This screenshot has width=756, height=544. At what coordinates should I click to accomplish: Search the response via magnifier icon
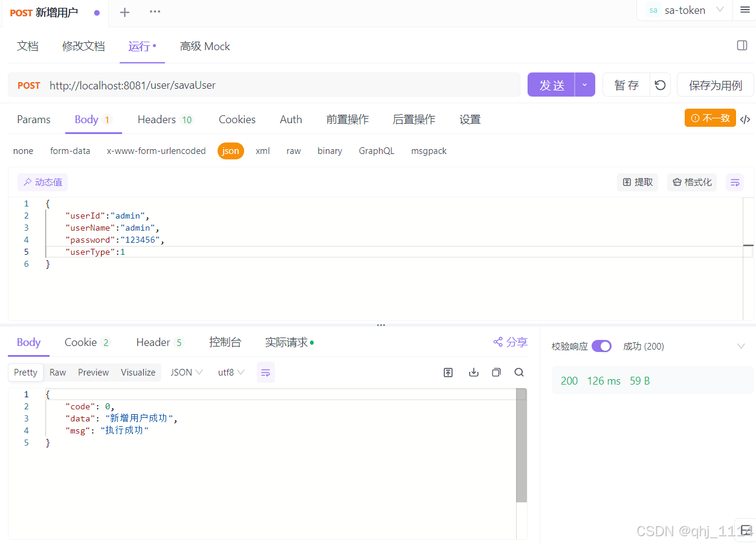coord(519,372)
